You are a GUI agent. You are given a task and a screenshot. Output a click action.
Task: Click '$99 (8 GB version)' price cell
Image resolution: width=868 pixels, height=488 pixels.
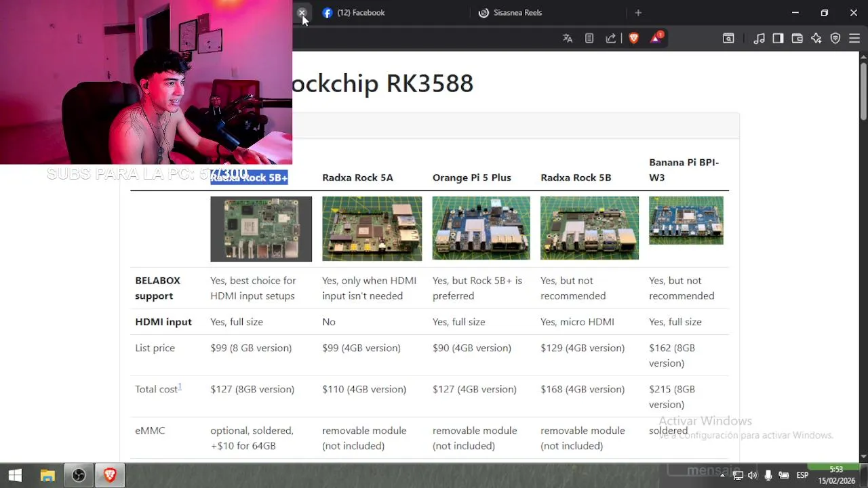(251, 348)
